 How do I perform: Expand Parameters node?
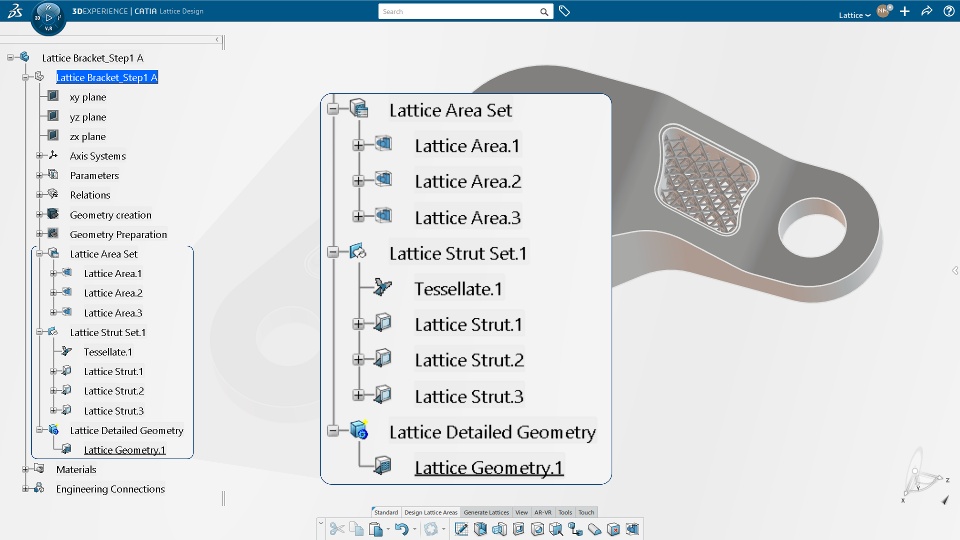coord(39,175)
